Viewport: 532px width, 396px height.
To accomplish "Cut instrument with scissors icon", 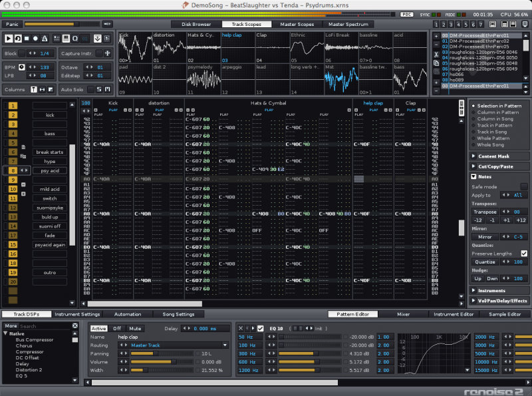I will click(436, 55).
